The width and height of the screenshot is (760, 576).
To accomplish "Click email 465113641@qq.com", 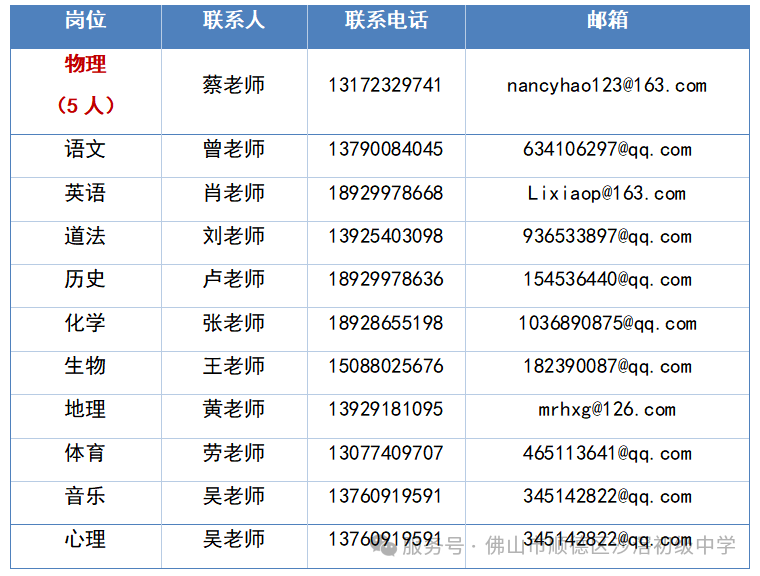I will [607, 454].
